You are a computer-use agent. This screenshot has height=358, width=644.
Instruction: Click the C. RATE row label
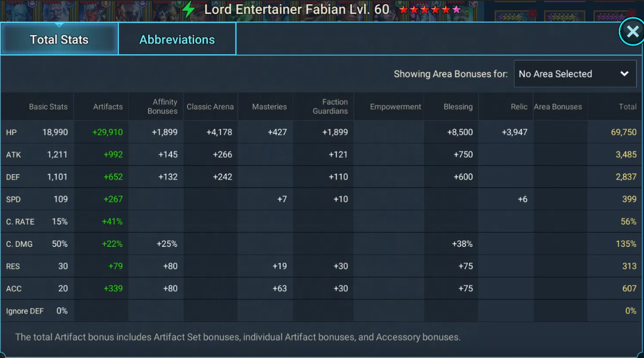(20, 221)
